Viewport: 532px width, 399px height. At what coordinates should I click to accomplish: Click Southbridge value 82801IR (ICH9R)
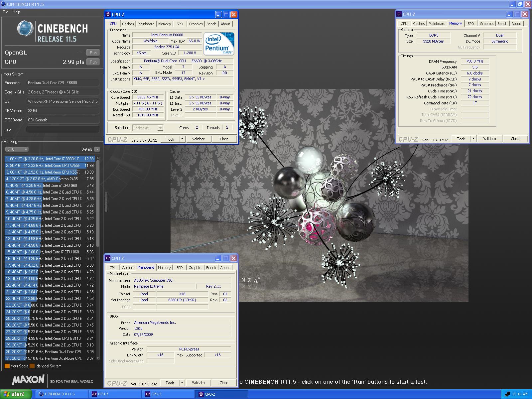(x=182, y=300)
